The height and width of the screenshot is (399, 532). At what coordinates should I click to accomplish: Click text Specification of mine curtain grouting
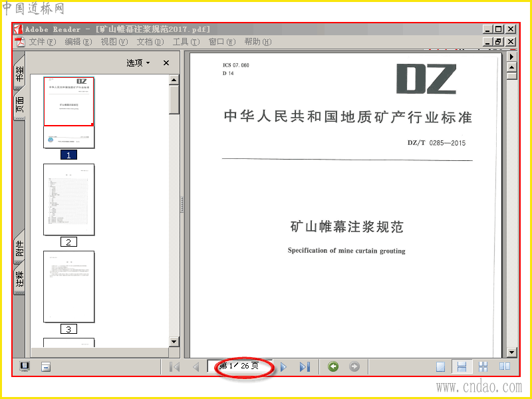click(x=346, y=251)
